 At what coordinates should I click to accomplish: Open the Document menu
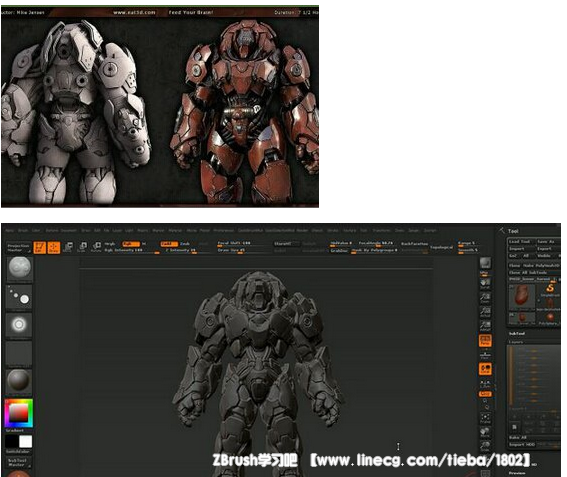click(69, 230)
